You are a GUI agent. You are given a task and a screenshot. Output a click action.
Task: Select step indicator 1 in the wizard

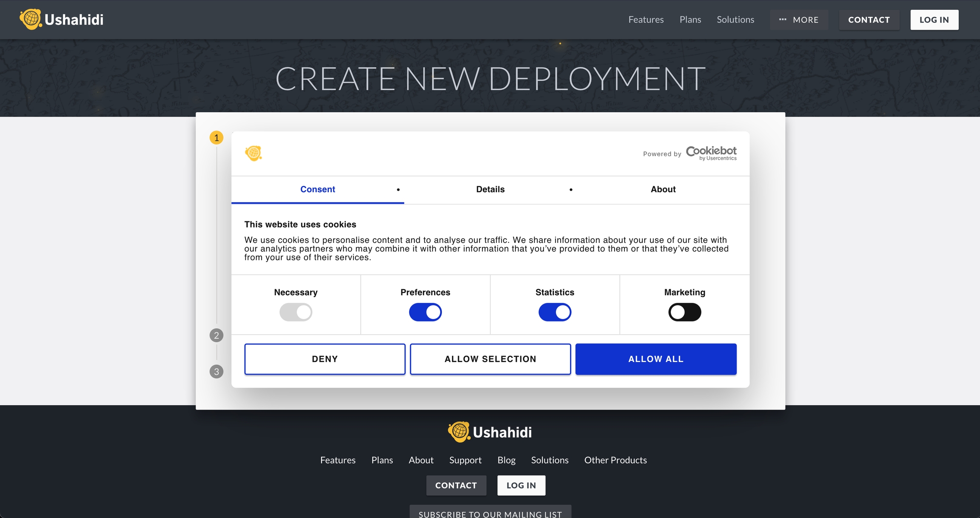click(x=217, y=137)
